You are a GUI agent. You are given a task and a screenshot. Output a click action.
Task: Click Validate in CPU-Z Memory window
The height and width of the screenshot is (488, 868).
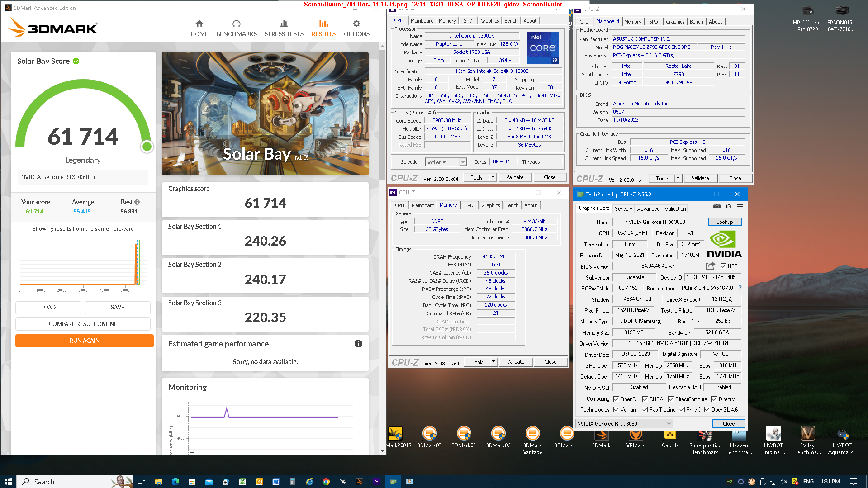(515, 362)
